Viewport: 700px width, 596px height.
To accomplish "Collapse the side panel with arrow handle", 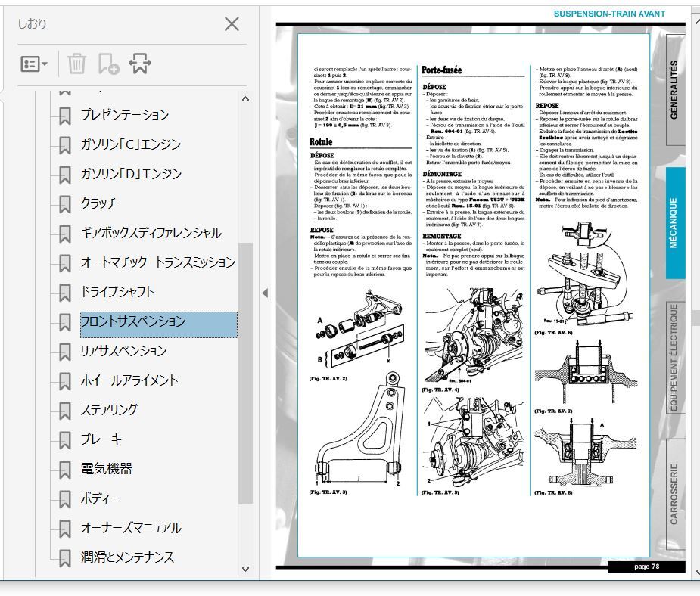I will tap(265, 293).
